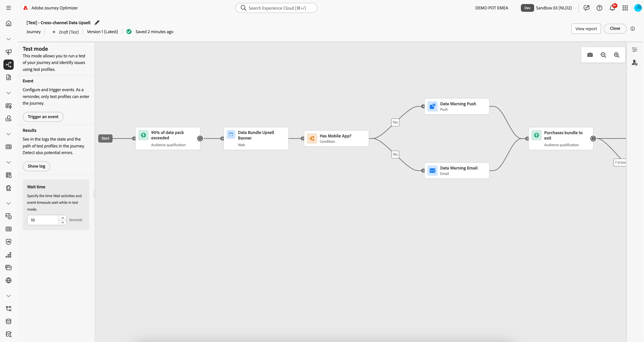
Task: Click the user profile avatar
Action: 638,8
